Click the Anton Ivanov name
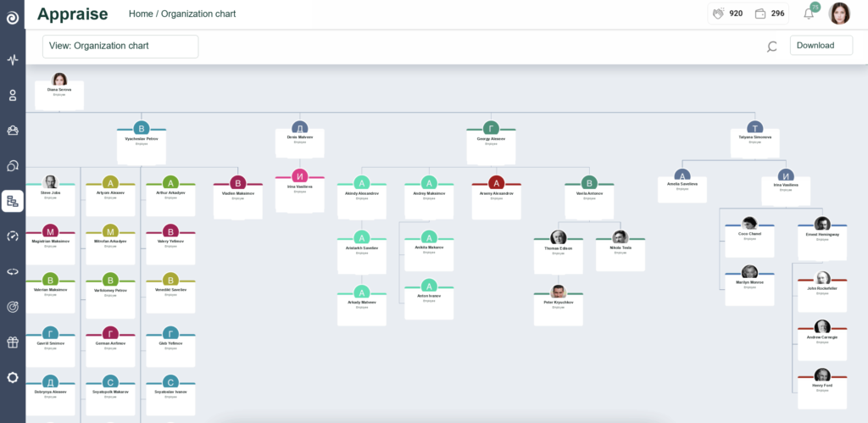 pos(429,296)
